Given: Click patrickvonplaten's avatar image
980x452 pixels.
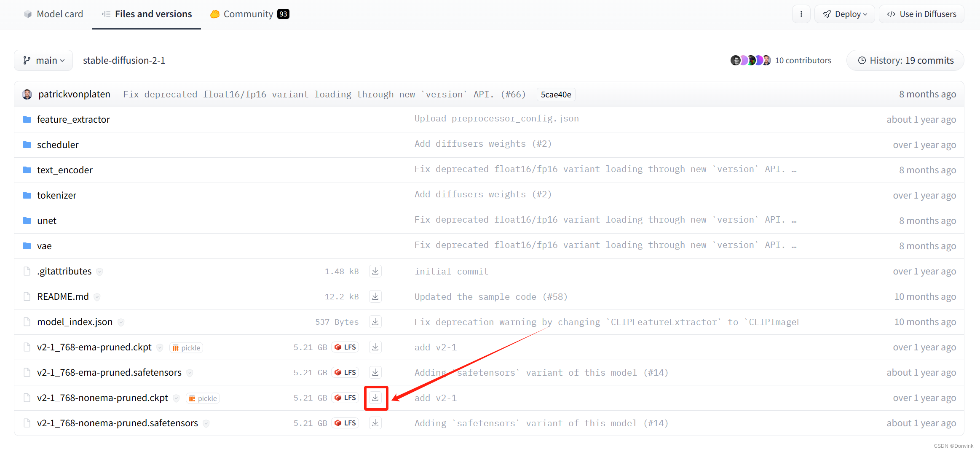Looking at the screenshot, I should coord(27,94).
